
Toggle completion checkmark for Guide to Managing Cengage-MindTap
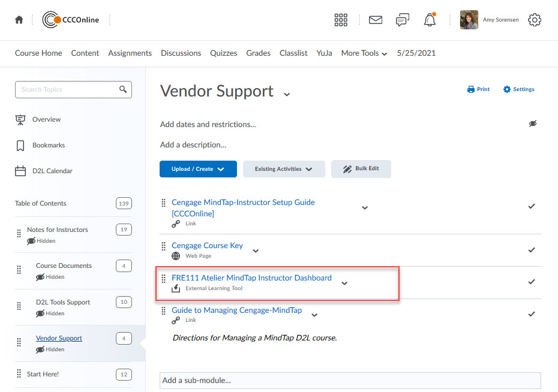pyautogui.click(x=532, y=314)
